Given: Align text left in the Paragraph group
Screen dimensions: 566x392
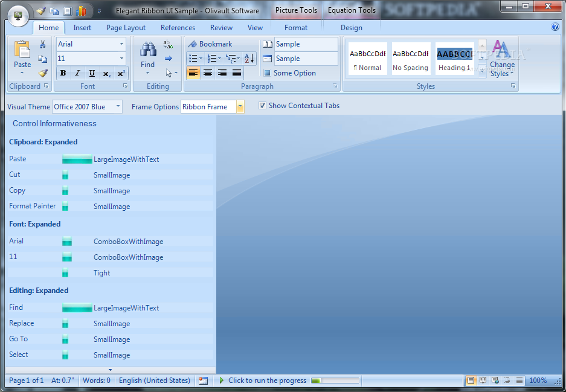Looking at the screenshot, I should [x=193, y=73].
